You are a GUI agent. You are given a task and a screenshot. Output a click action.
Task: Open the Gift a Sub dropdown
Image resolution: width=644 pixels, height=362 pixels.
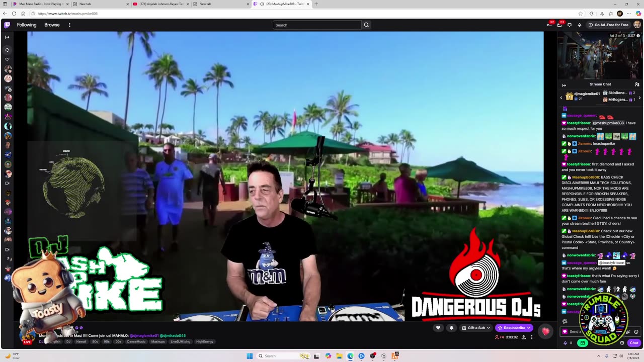coord(476,328)
